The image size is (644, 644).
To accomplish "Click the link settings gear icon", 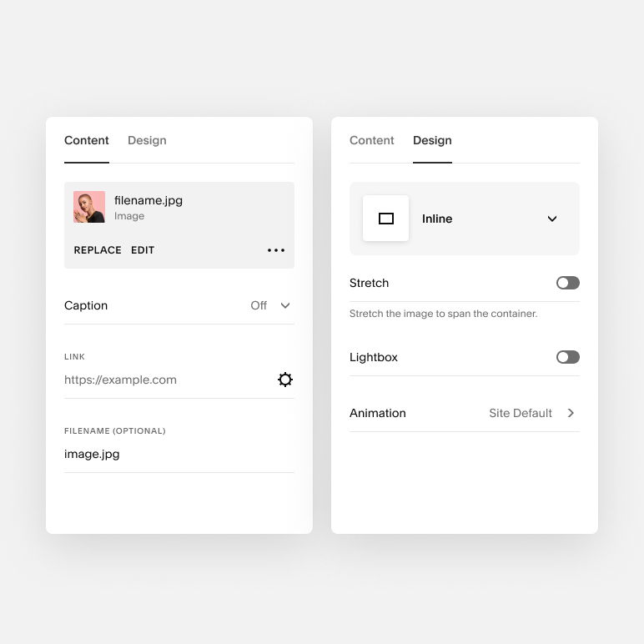I will tap(285, 380).
